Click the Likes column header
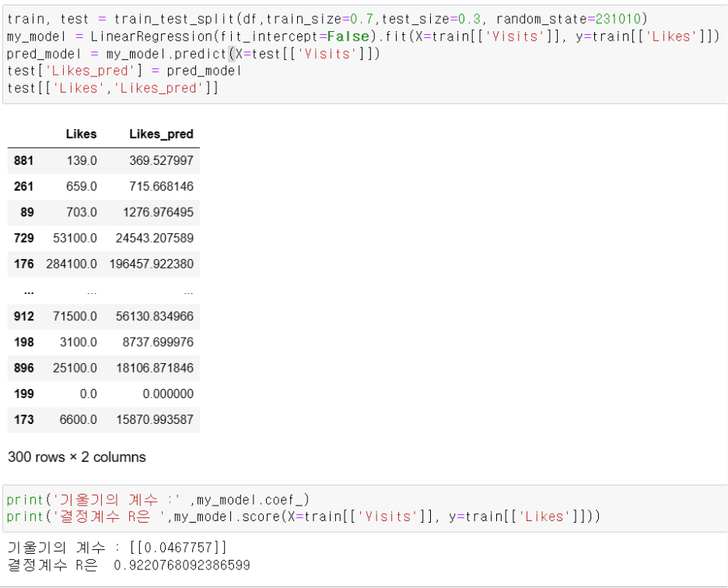The width and height of the screenshot is (728, 588). (x=81, y=135)
